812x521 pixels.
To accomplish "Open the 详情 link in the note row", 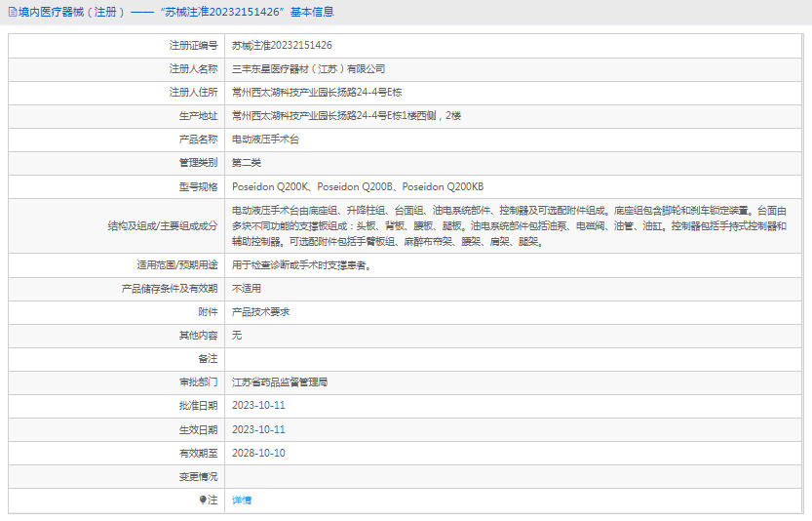I will tap(242, 501).
